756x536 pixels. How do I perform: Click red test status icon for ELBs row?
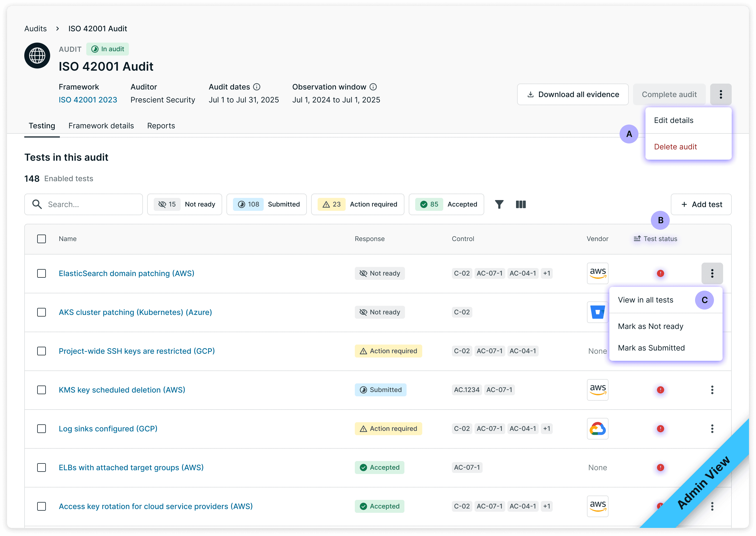(x=660, y=467)
